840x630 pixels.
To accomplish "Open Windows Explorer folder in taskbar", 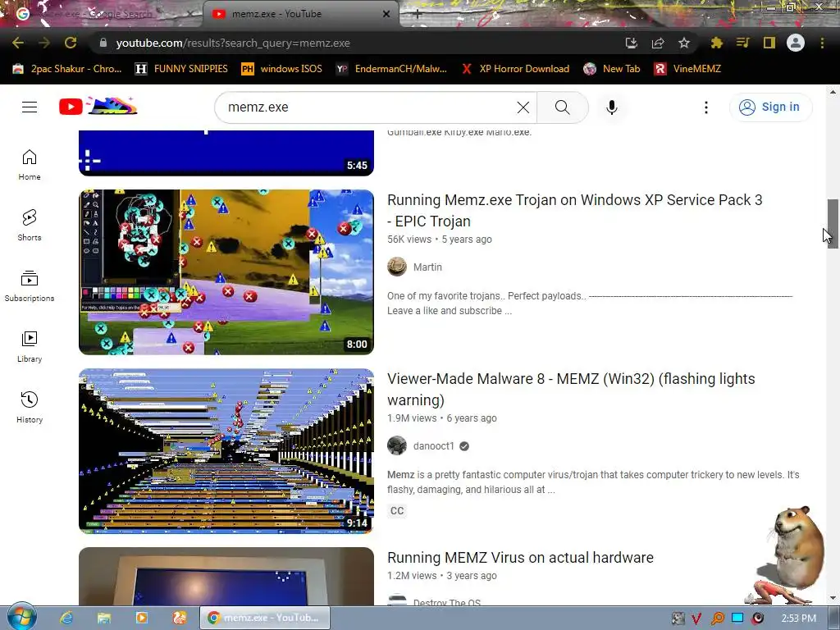I will tap(104, 618).
